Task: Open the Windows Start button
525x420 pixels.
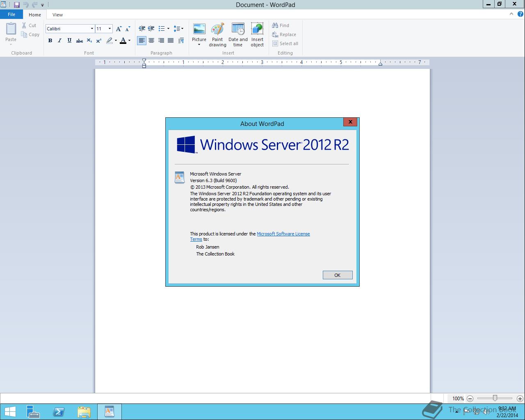Action: pos(10,412)
